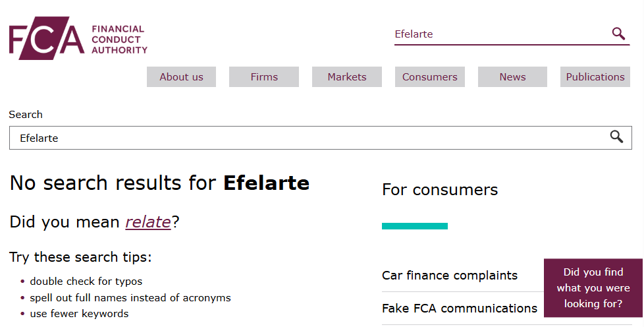Viewport: 644px width, 327px height.
Task: Click the FCA logo emblem
Action: (x=46, y=38)
